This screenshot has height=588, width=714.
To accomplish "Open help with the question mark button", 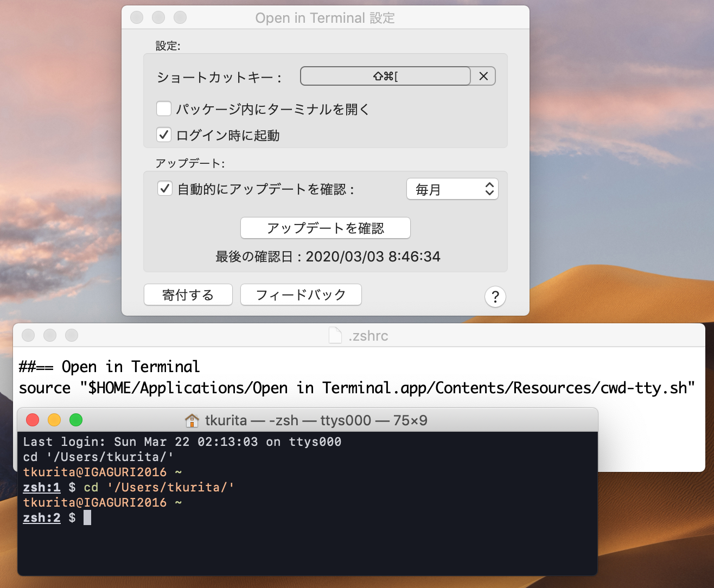I will pyautogui.click(x=495, y=297).
